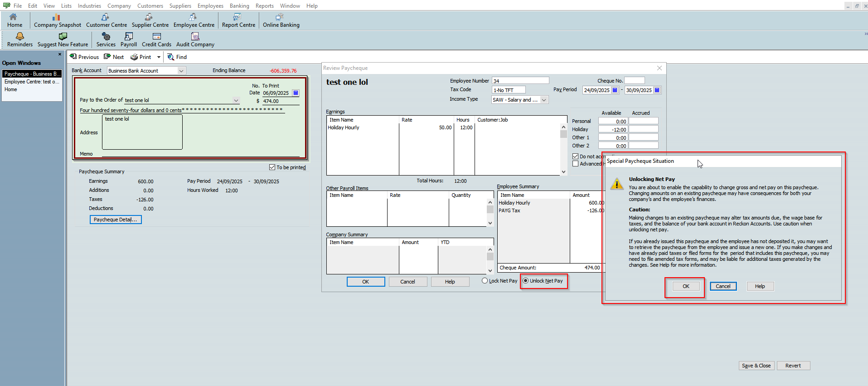Open the File menu
Viewport: 868px width, 386px height.
pos(18,6)
